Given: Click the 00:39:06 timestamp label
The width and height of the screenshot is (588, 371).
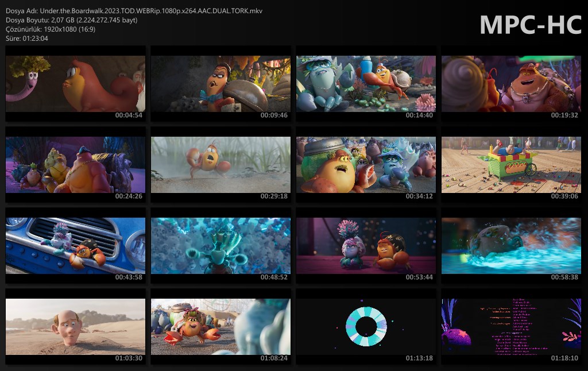Looking at the screenshot, I should pos(564,196).
